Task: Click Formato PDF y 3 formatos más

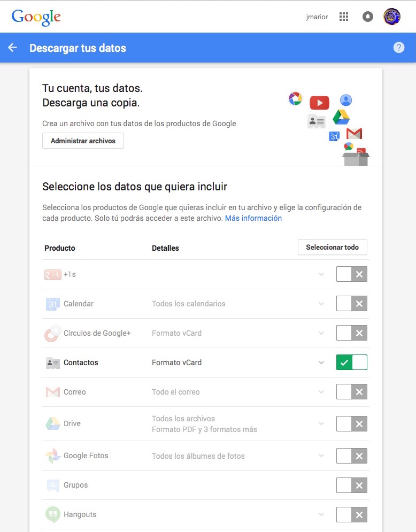Action: [205, 429]
